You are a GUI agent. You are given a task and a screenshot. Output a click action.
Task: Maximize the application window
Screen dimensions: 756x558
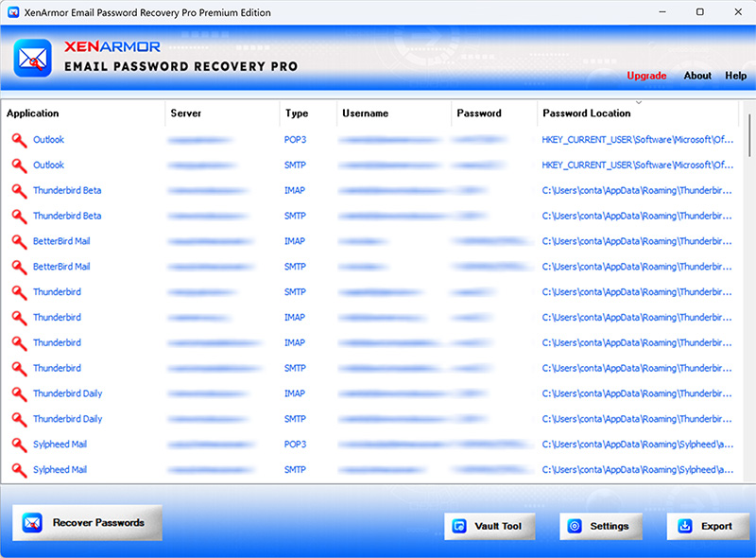(x=699, y=12)
